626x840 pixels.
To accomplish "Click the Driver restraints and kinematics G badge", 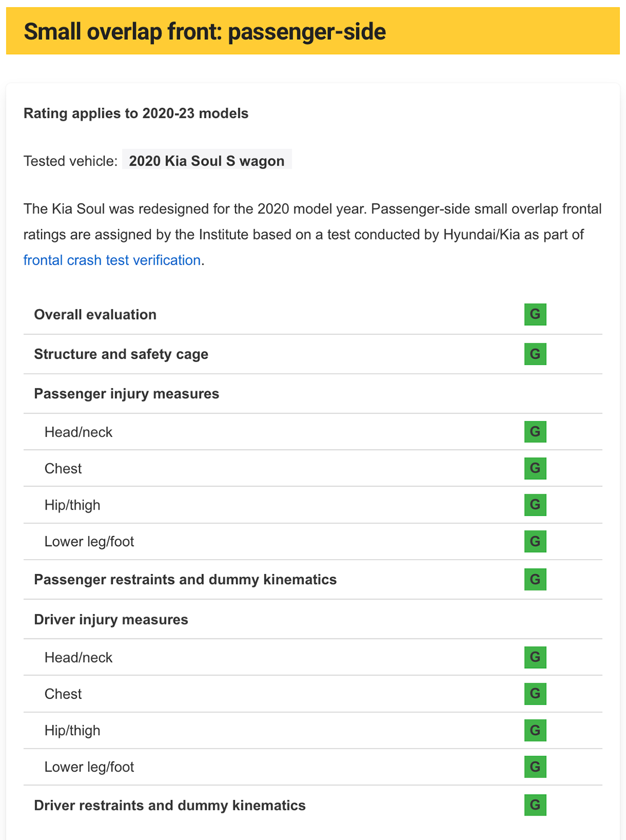I will pyautogui.click(x=535, y=805).
